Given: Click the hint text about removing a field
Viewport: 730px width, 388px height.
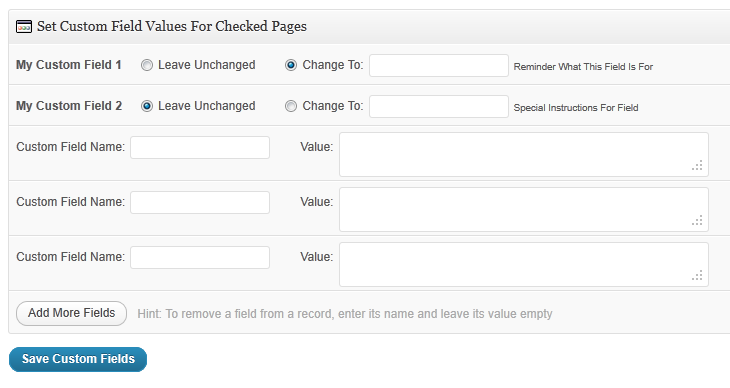Looking at the screenshot, I should coord(345,314).
